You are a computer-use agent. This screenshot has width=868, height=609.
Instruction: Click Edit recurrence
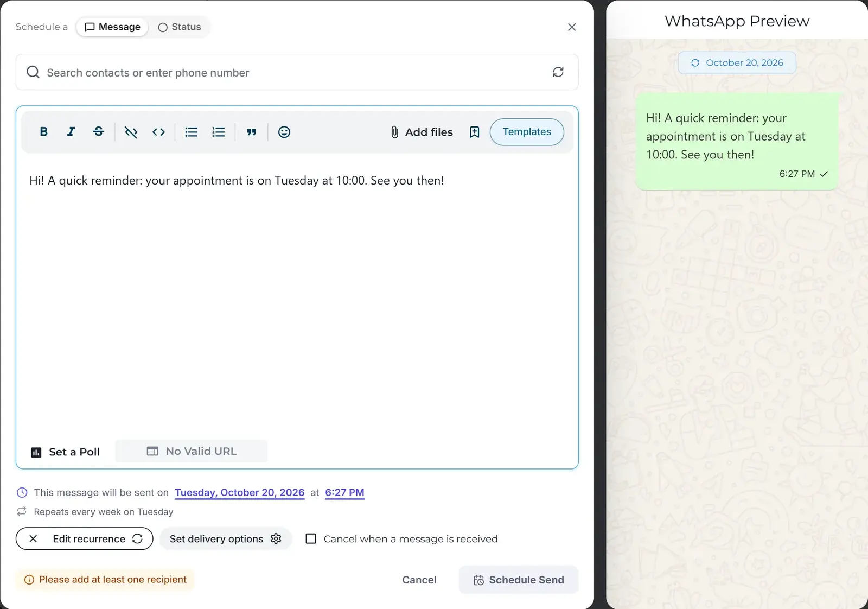coord(97,538)
